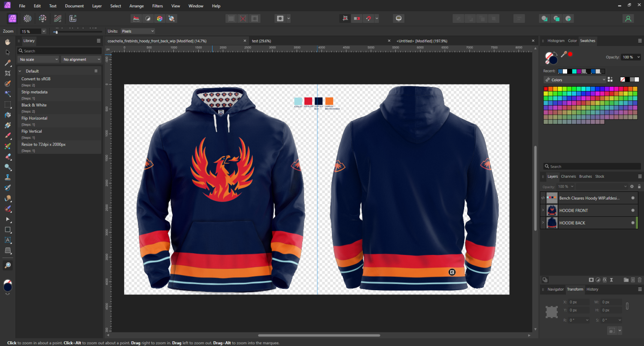Hide the HOODIE BACK layer

point(632,223)
